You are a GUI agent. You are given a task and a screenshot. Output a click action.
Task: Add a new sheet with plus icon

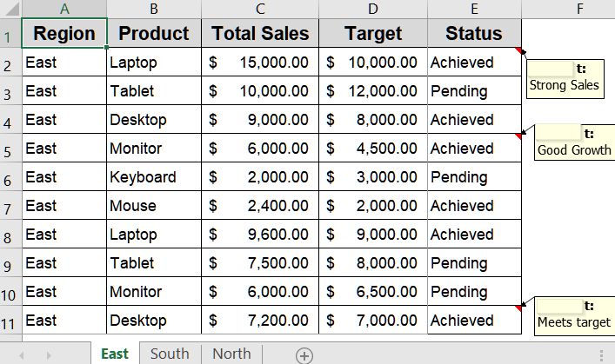(x=304, y=356)
